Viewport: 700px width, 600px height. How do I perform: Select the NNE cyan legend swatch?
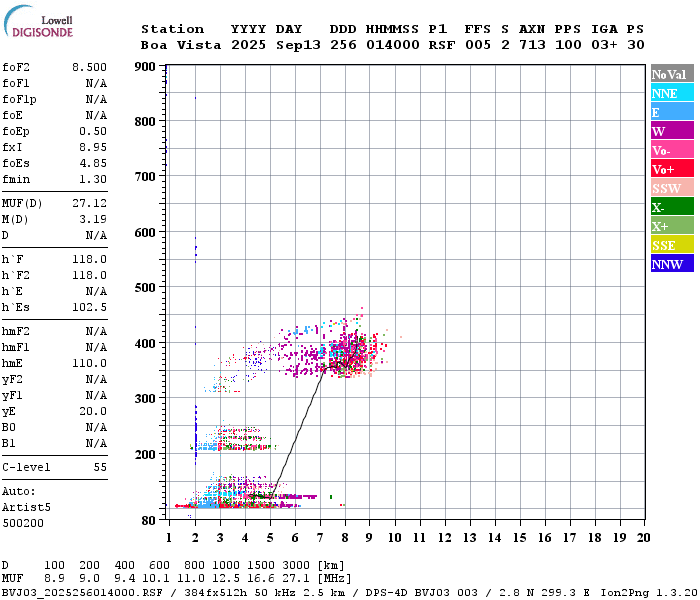672,93
